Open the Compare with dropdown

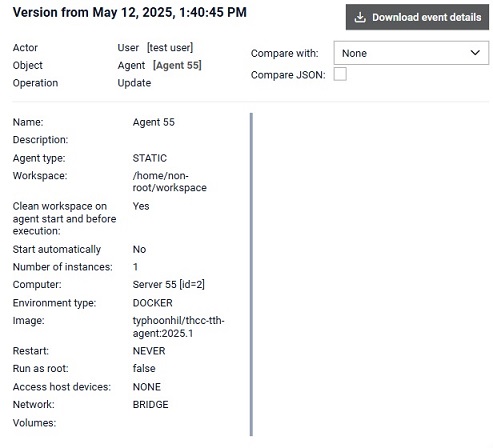coord(411,53)
